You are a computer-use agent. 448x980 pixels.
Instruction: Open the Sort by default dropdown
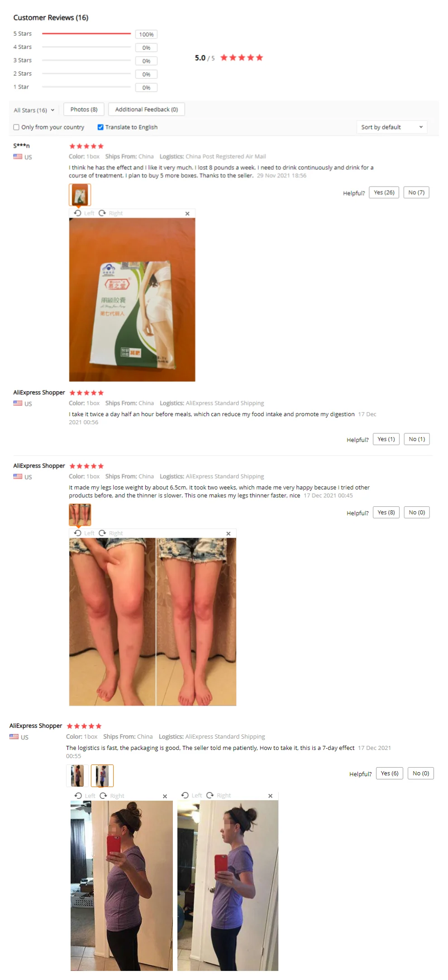pyautogui.click(x=392, y=127)
